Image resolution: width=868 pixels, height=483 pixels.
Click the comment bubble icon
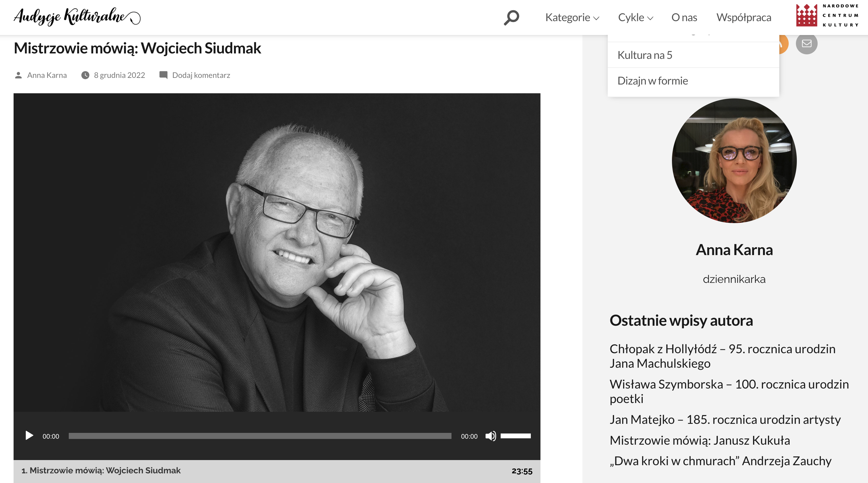point(163,75)
